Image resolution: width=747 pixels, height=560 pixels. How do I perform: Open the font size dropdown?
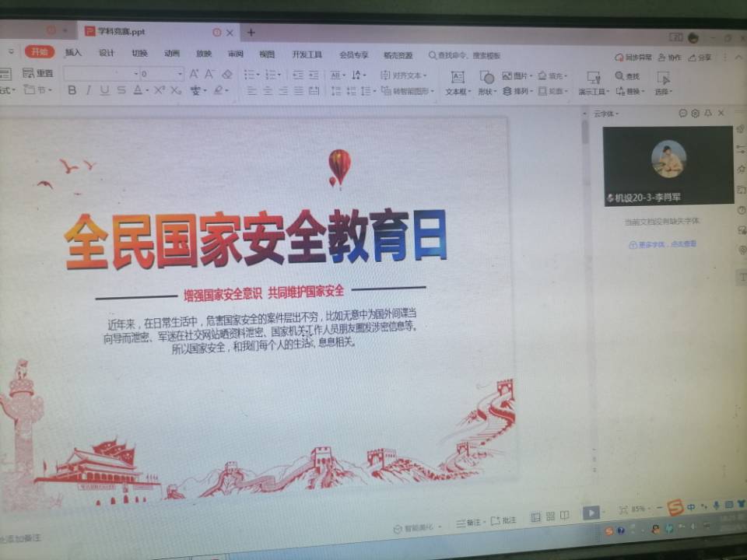click(x=181, y=74)
